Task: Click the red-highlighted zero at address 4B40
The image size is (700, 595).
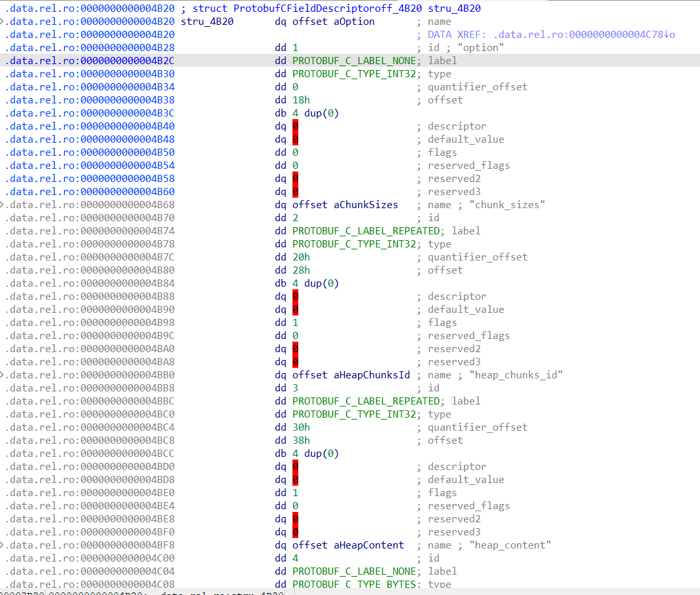Action: [x=296, y=126]
